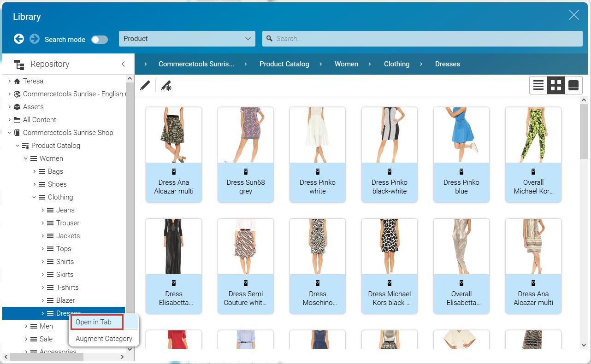This screenshot has width=591, height=364.
Task: Toggle the Search mode switch
Action: [x=100, y=40]
